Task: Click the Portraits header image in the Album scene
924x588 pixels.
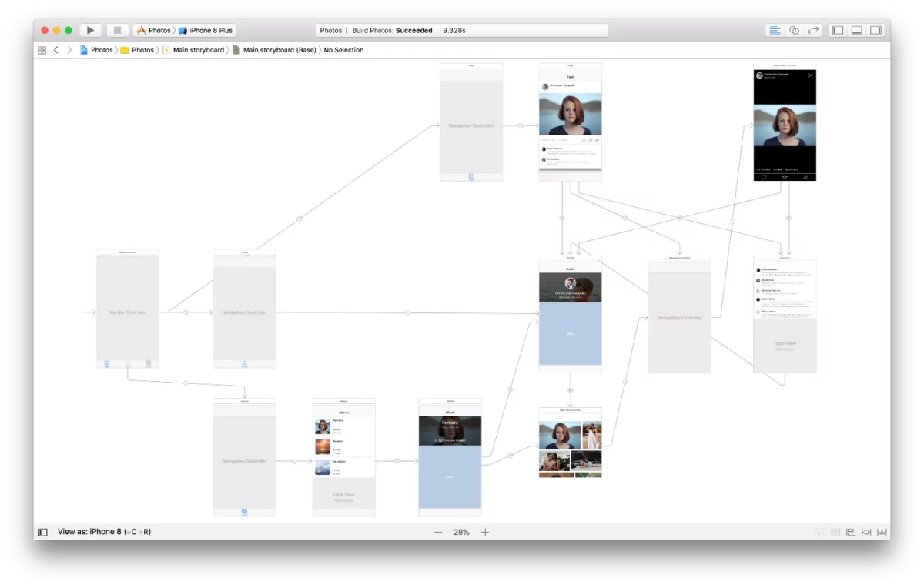Action: pos(450,431)
